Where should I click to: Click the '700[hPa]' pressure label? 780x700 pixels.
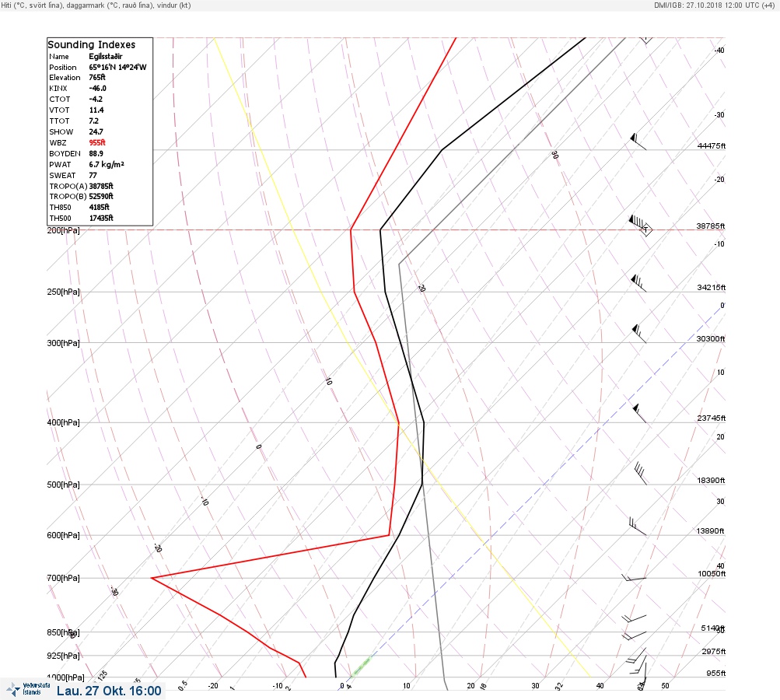coord(63,578)
